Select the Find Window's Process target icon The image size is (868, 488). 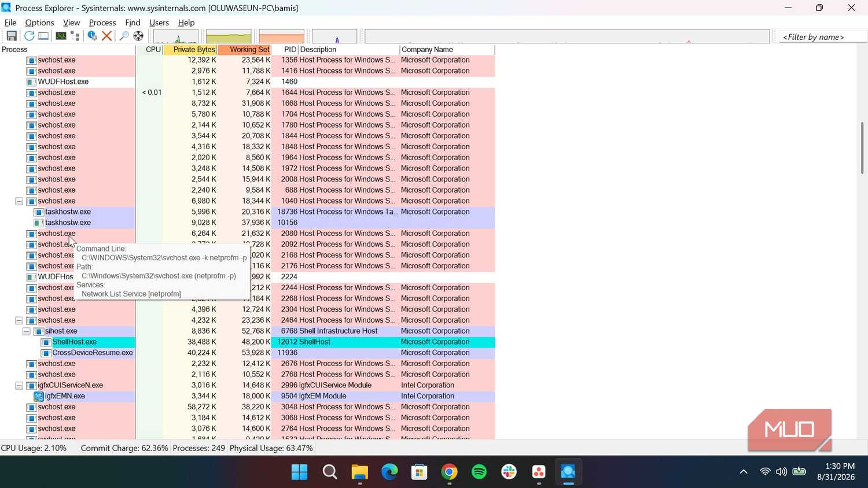138,36
